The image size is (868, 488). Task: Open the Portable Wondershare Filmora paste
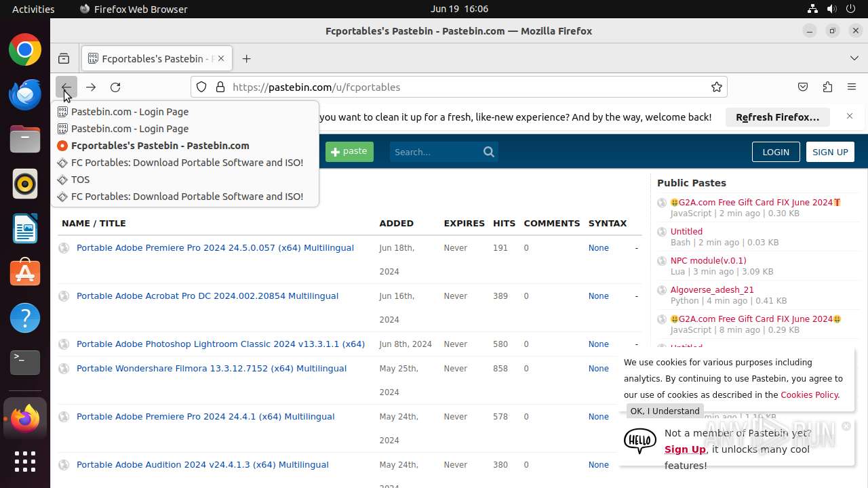click(x=212, y=369)
